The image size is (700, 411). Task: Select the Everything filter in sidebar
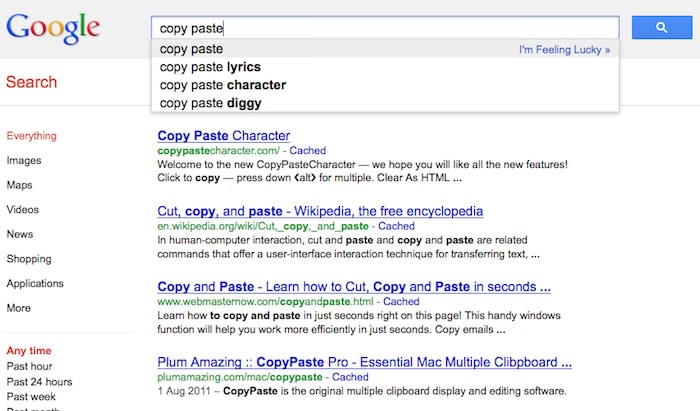32,136
